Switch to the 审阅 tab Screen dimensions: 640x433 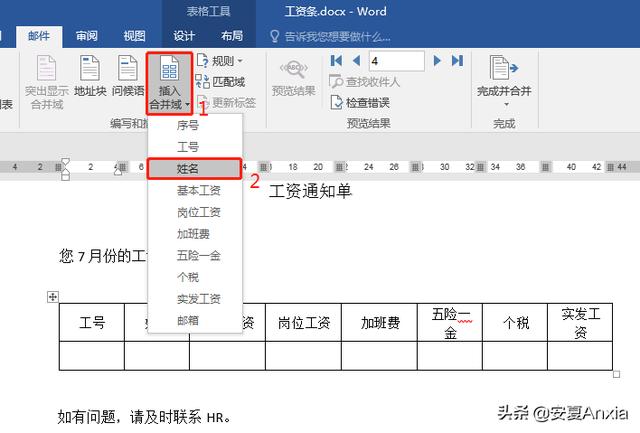point(87,36)
